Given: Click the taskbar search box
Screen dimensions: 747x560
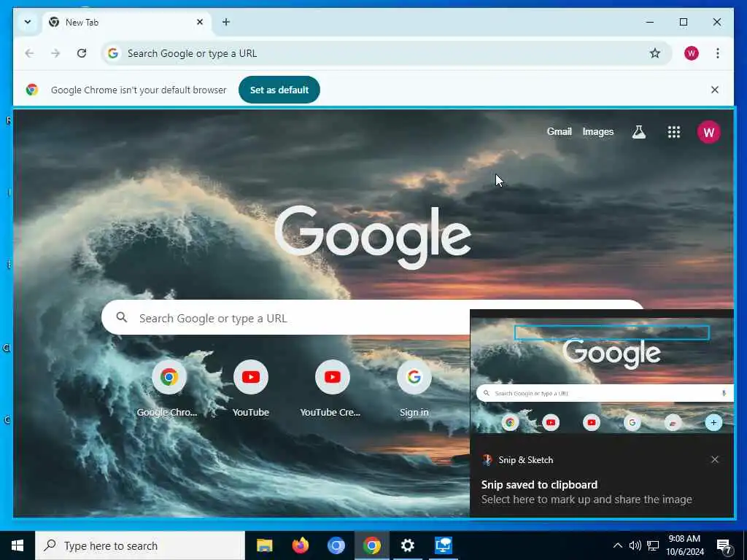Looking at the screenshot, I should click(x=140, y=545).
